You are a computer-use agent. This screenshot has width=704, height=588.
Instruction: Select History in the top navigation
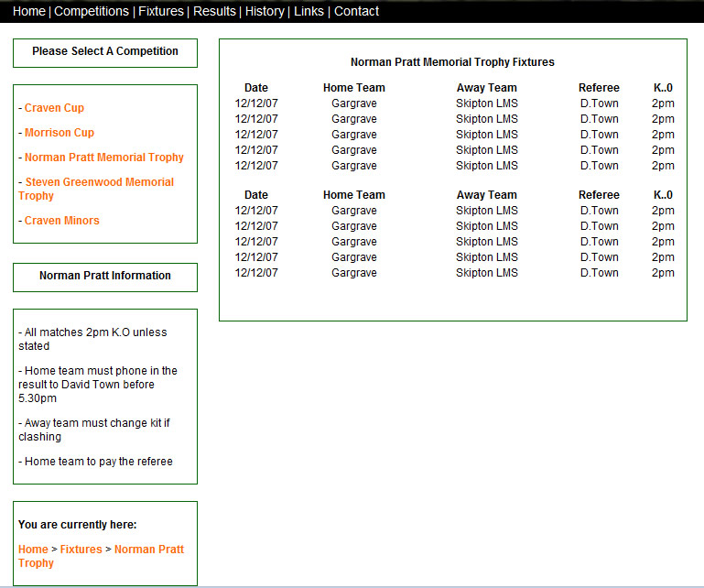[265, 12]
